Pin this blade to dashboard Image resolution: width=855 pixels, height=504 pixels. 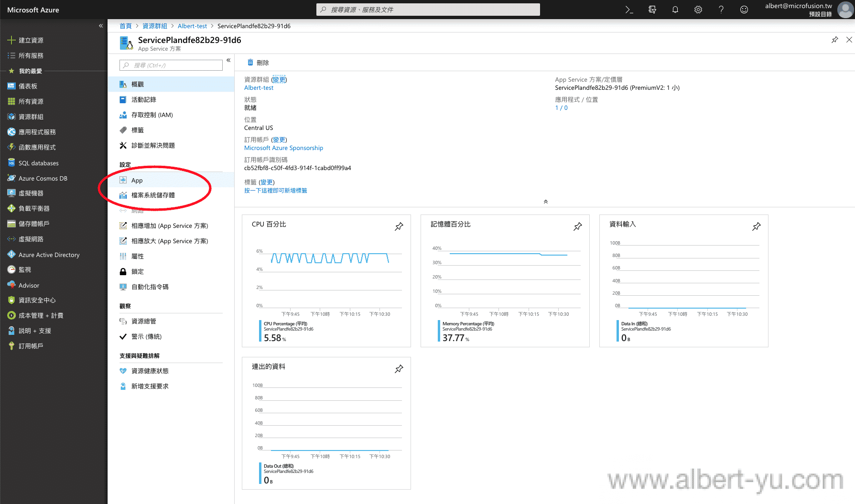pyautogui.click(x=835, y=40)
